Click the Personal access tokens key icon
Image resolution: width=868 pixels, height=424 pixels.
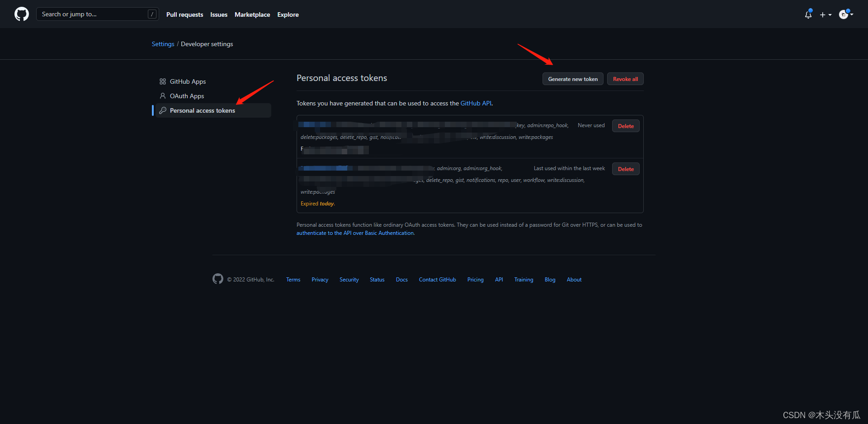(x=163, y=110)
